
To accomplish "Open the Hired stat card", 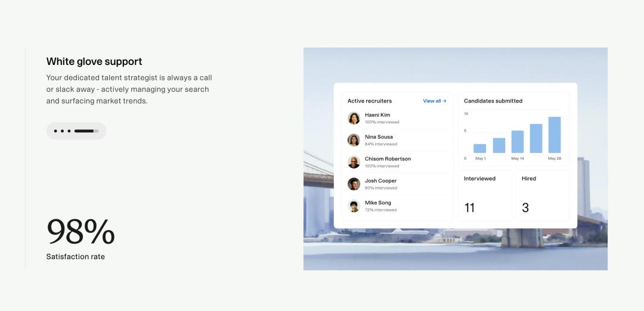I will 542,195.
